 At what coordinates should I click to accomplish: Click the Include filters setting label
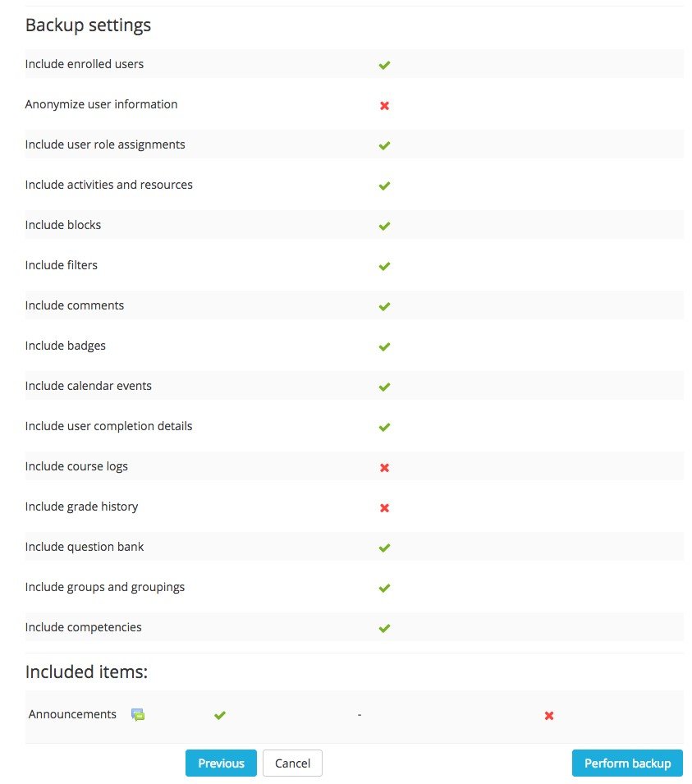(62, 265)
